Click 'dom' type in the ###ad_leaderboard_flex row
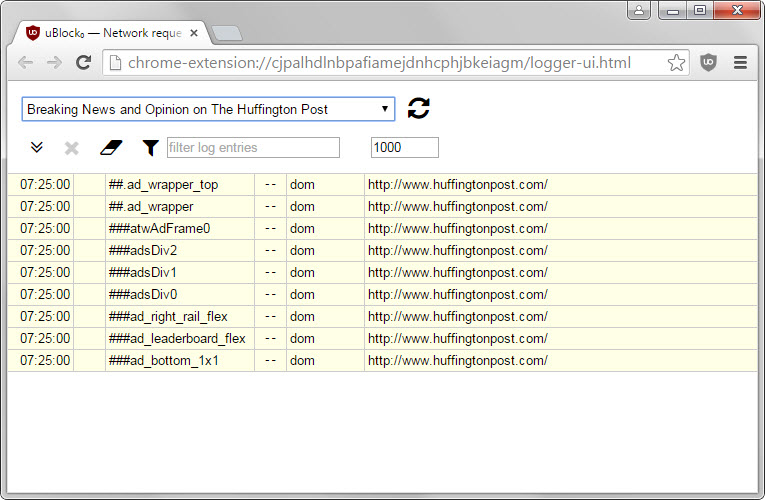 tap(302, 338)
